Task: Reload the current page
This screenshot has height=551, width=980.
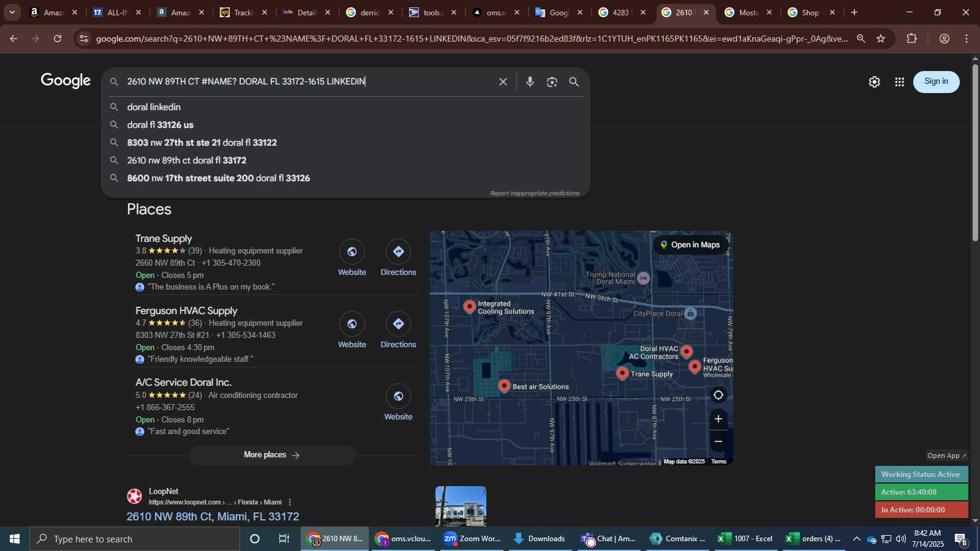Action: (x=58, y=39)
